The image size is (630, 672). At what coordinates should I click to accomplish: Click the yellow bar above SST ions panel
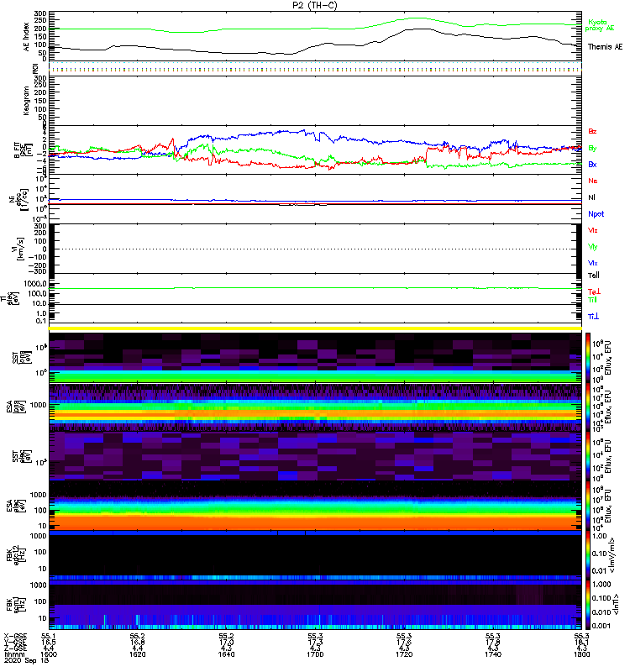315,328
